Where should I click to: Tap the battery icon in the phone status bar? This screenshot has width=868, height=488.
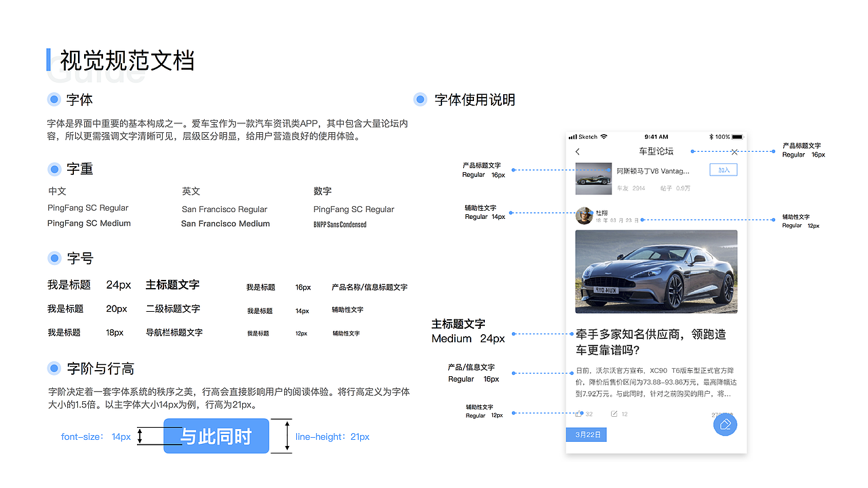[737, 137]
